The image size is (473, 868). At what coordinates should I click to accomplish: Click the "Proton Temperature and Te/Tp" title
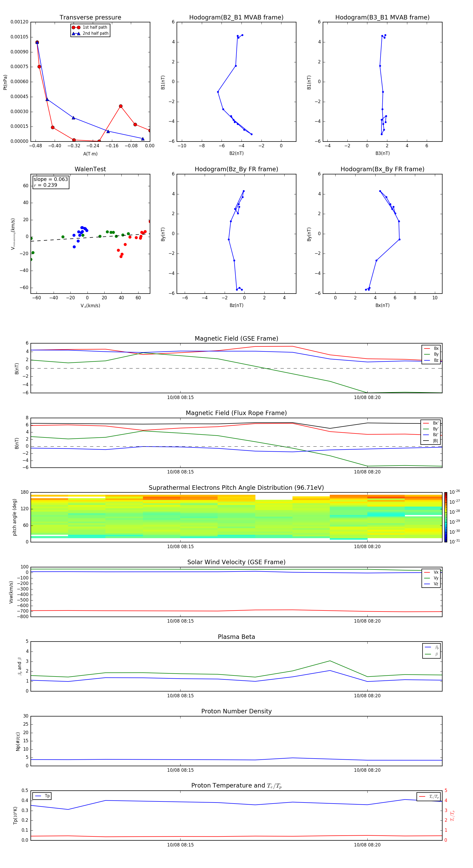point(236,785)
